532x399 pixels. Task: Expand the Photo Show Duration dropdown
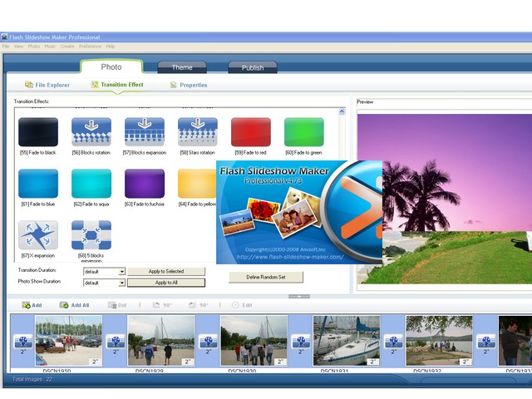coord(122,283)
